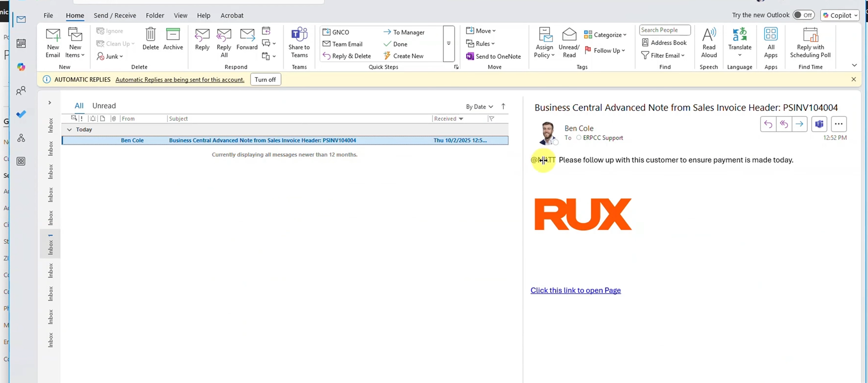Viewport: 868px width, 383px height.
Task: Open the Follow Up dropdown
Action: (x=604, y=50)
